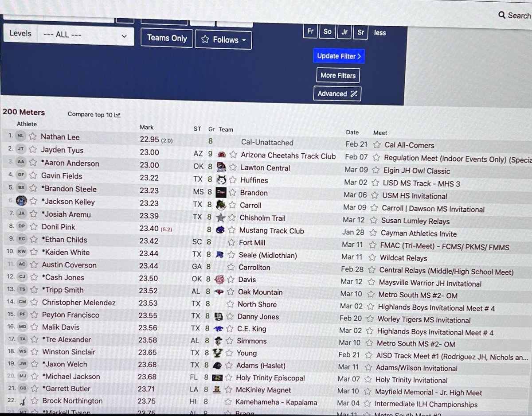Expand the Follows star dropdown
This screenshot has height=416, width=532.
223,40
